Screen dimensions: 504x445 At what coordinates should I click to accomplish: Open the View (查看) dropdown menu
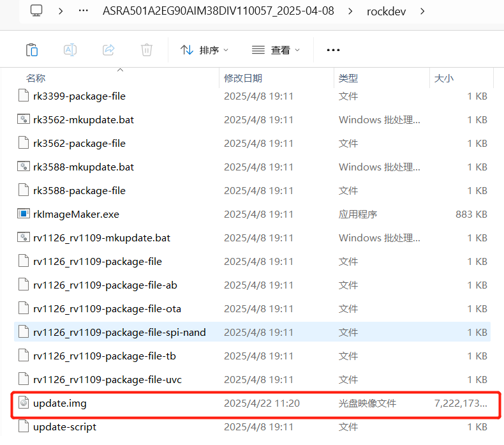point(276,50)
